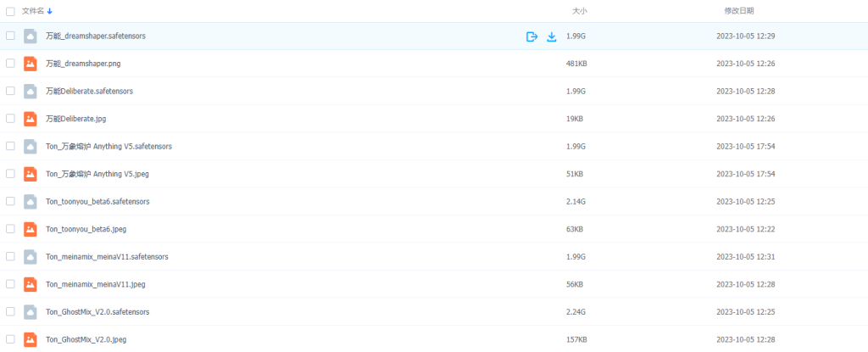
Task: Check the box for 万能_dreamshaper.safetensors
Action: (x=10, y=36)
